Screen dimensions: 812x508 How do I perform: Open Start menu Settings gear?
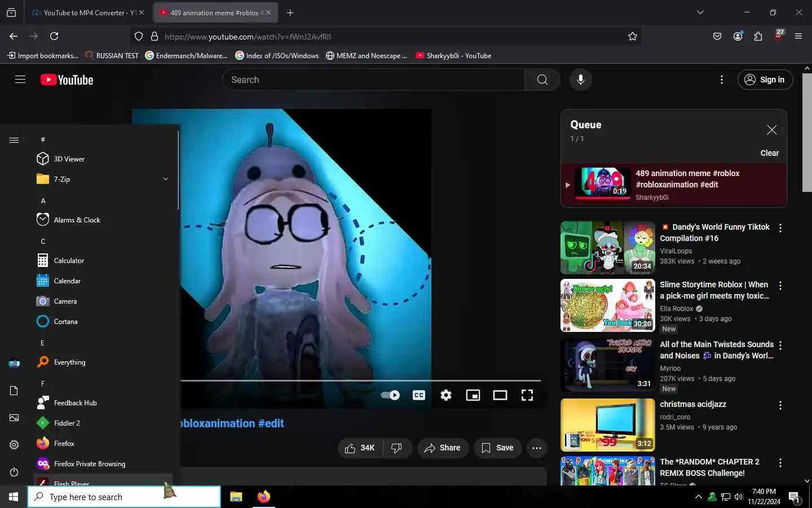tap(14, 445)
